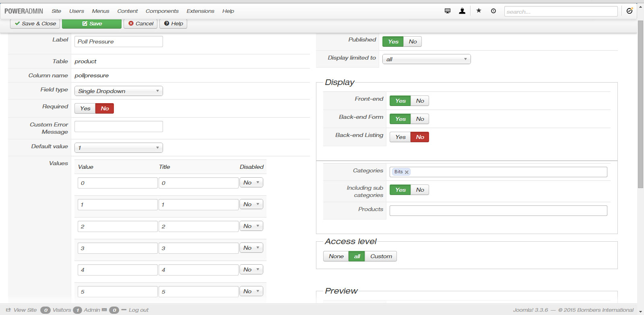Click the Save & Close button
This screenshot has height=315, width=644.
(x=35, y=23)
